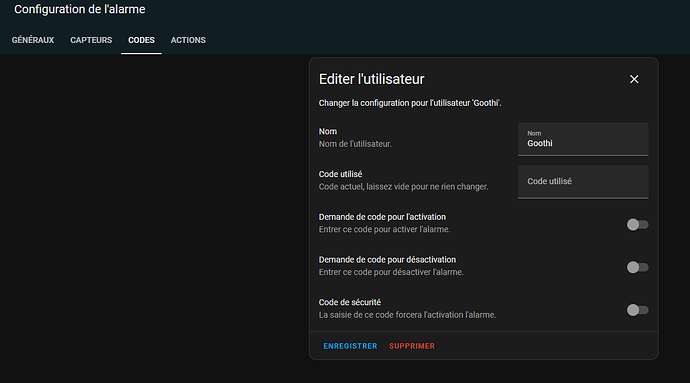Click the 'Code de sécurité' label text
The height and width of the screenshot is (383, 690).
(x=350, y=302)
